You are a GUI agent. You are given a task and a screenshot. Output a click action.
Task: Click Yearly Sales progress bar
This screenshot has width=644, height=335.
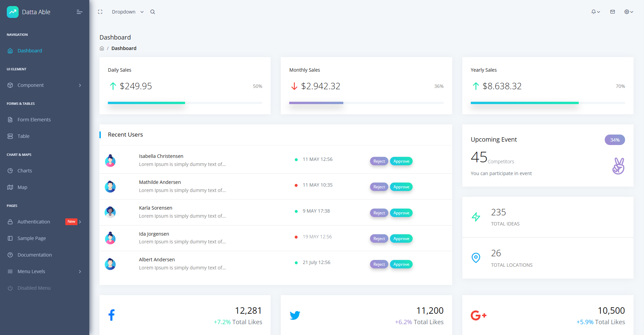548,103
